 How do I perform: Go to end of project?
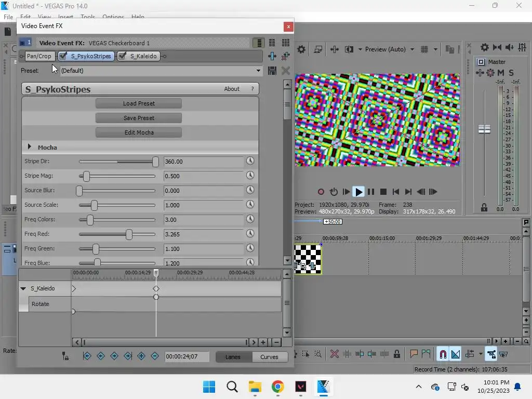tap(408, 192)
